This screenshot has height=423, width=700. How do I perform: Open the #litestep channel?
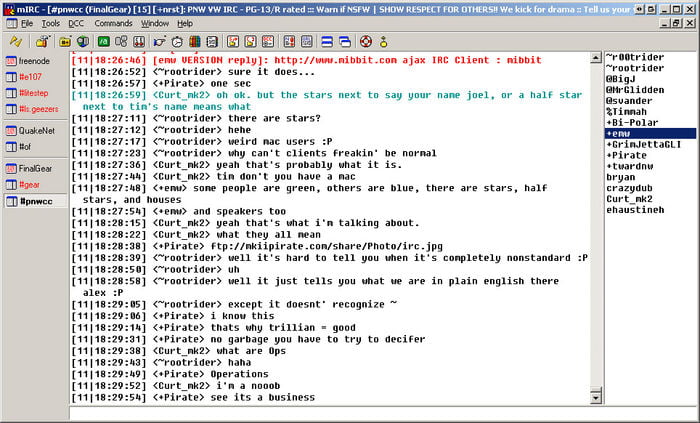[x=33, y=92]
